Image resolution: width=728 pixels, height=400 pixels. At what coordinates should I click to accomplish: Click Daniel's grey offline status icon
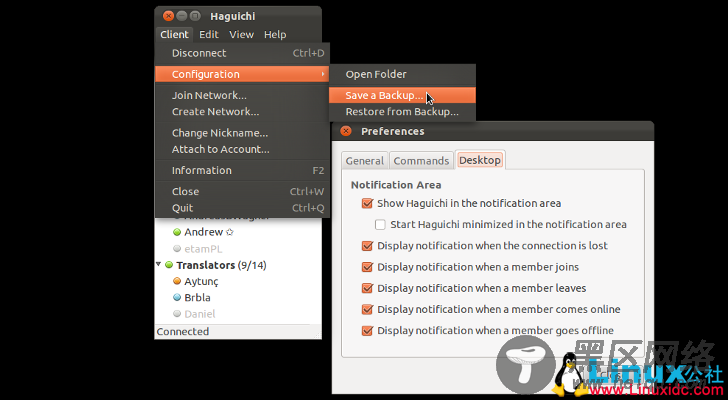(x=176, y=314)
